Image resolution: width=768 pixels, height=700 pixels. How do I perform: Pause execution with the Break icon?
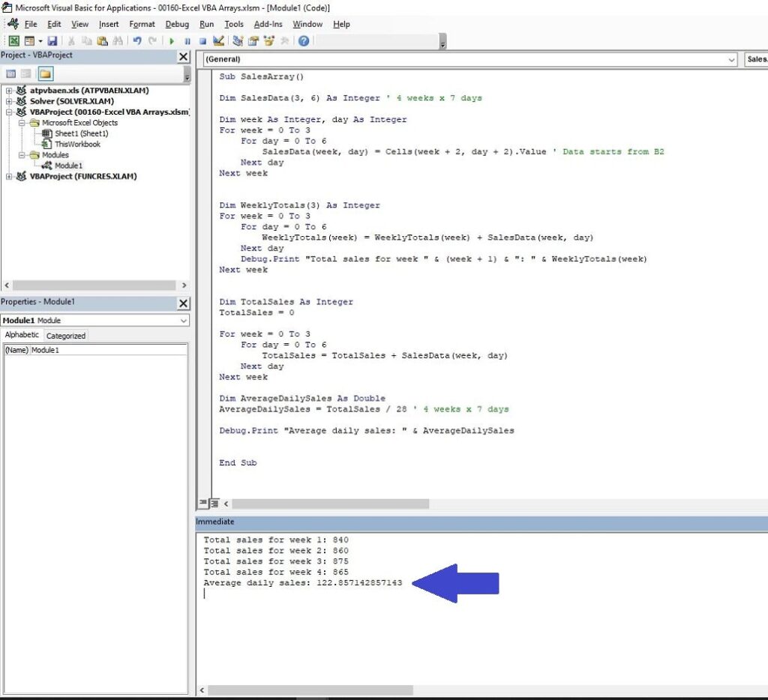tap(187, 41)
